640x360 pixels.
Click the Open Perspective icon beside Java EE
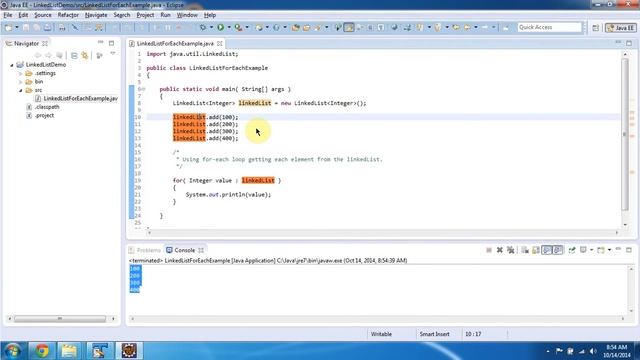(596, 28)
